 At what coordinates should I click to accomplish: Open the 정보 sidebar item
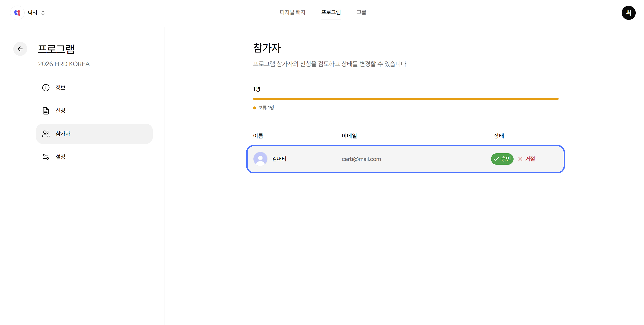[x=94, y=88]
